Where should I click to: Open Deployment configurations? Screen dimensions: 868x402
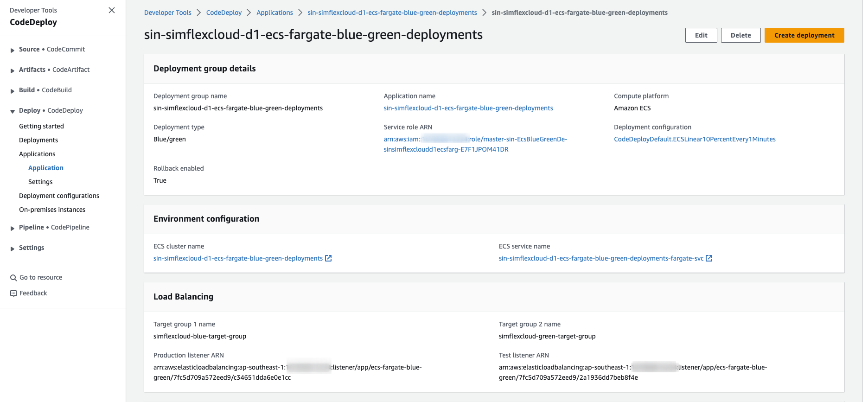tap(59, 196)
